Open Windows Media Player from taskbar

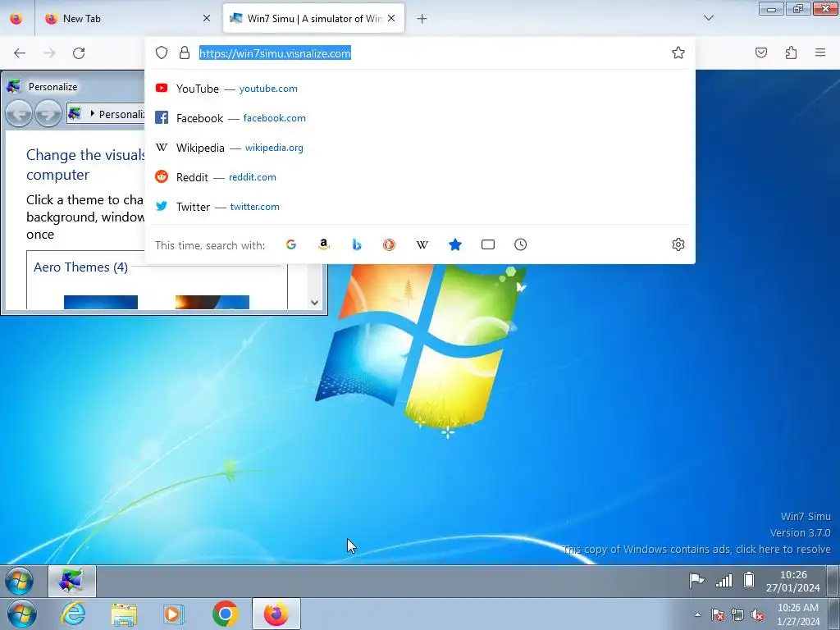pyautogui.click(x=174, y=614)
